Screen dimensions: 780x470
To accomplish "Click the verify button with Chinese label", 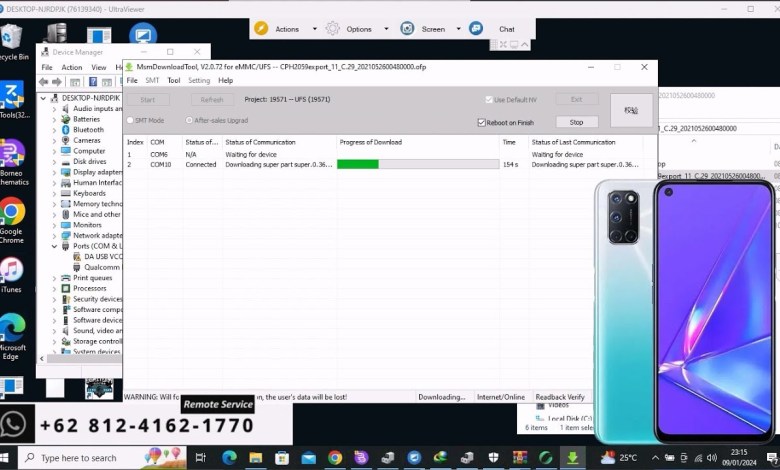I will point(631,110).
